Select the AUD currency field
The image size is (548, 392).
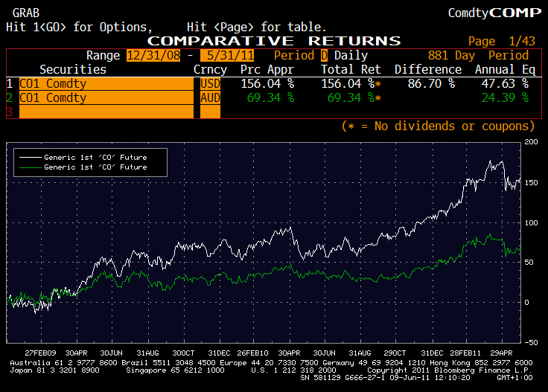click(211, 97)
